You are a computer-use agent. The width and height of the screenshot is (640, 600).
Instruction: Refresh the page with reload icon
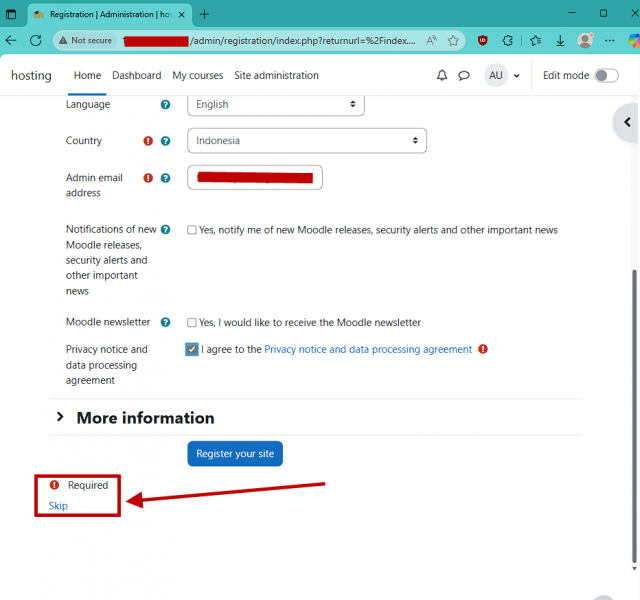click(x=36, y=40)
